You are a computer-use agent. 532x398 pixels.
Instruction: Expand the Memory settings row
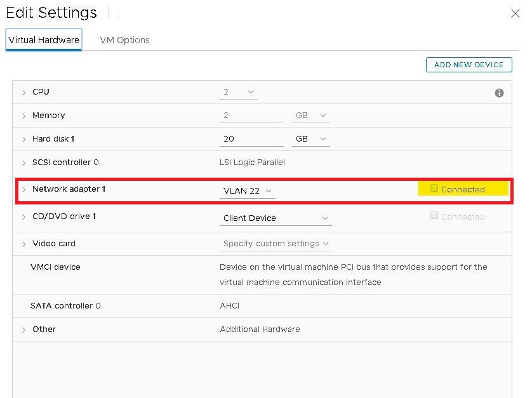(24, 116)
